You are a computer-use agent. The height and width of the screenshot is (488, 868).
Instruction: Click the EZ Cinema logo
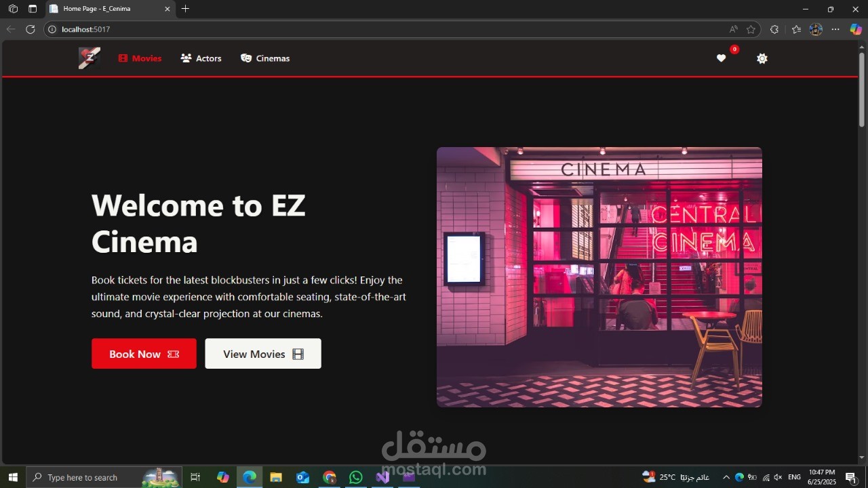tap(89, 58)
